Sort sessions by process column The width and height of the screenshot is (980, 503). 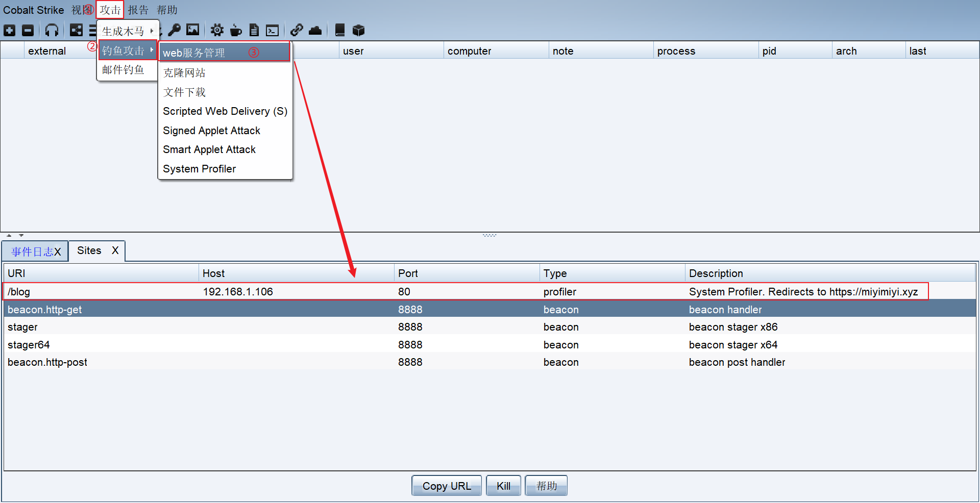[x=706, y=51]
